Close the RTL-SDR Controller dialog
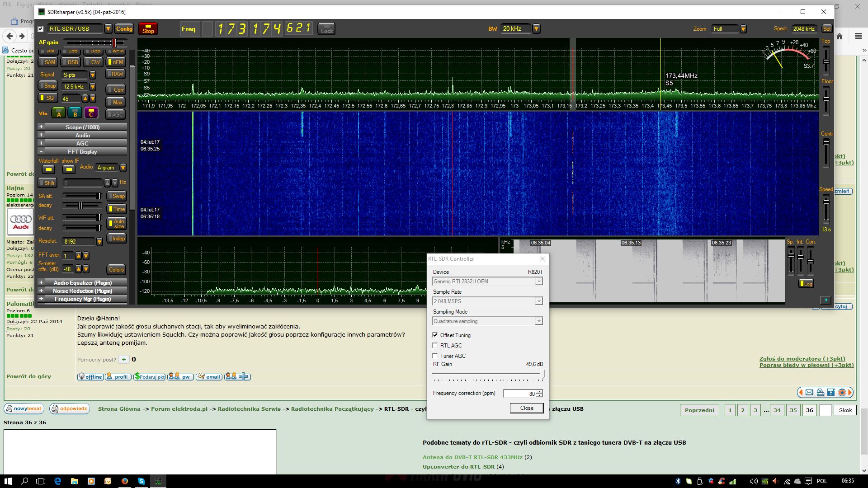The width and height of the screenshot is (868, 488). (542, 259)
